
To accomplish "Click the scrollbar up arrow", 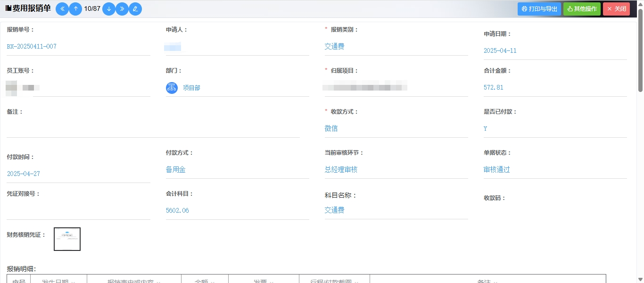I will (x=640, y=4).
